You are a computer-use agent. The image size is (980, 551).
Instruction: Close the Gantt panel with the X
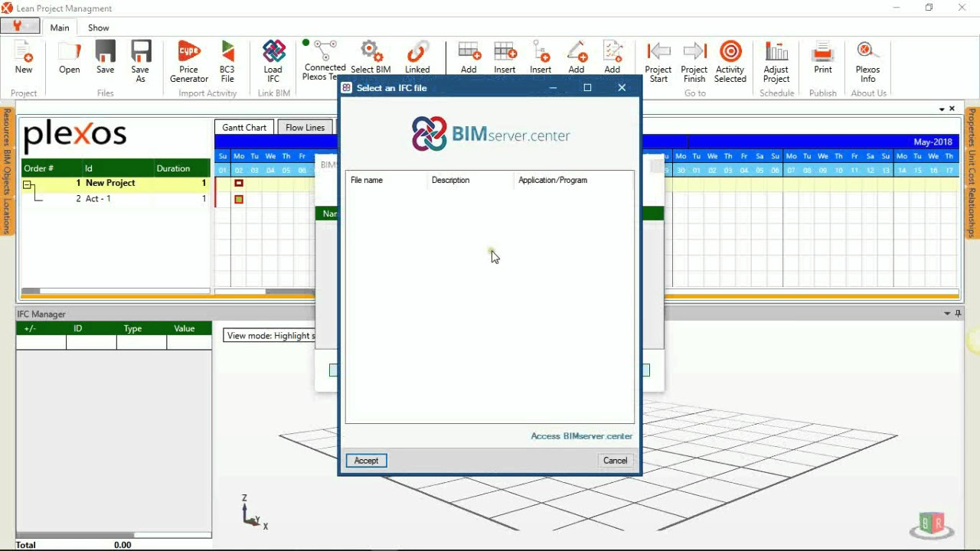pyautogui.click(x=952, y=109)
